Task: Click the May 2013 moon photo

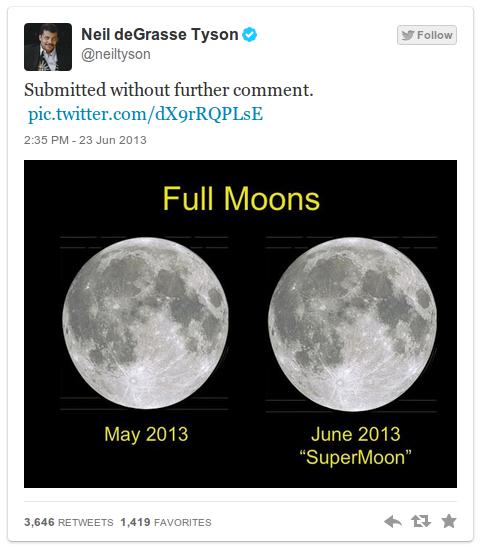Action: (x=145, y=323)
